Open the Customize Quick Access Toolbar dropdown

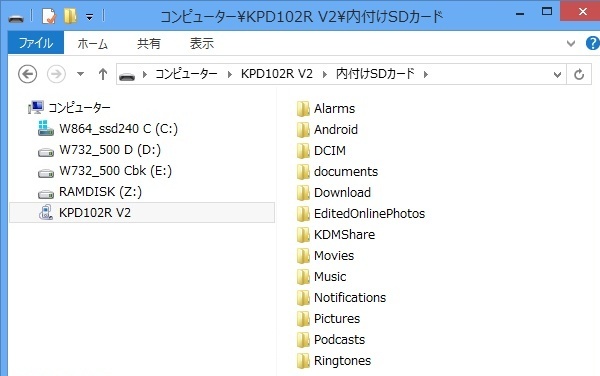coord(89,17)
